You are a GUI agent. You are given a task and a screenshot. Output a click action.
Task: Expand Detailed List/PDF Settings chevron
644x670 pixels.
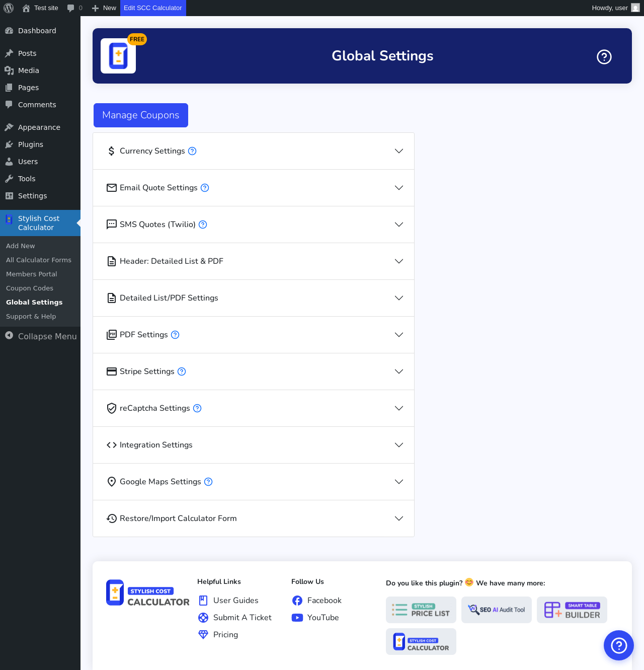[399, 298]
